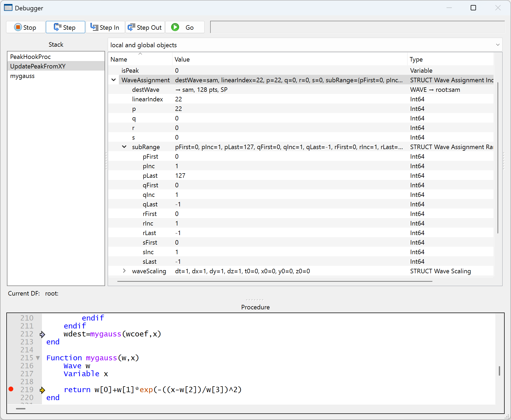The width and height of the screenshot is (511, 420).
Task: Collapse the subRange structure node
Action: (124, 147)
